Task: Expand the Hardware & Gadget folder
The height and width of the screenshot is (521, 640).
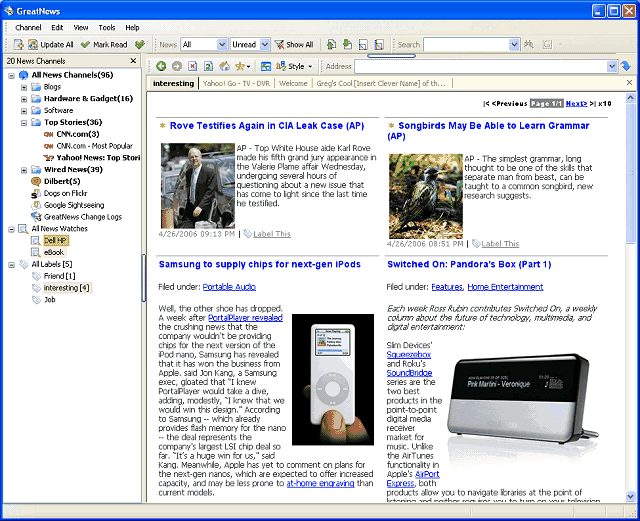Action: 24,99
